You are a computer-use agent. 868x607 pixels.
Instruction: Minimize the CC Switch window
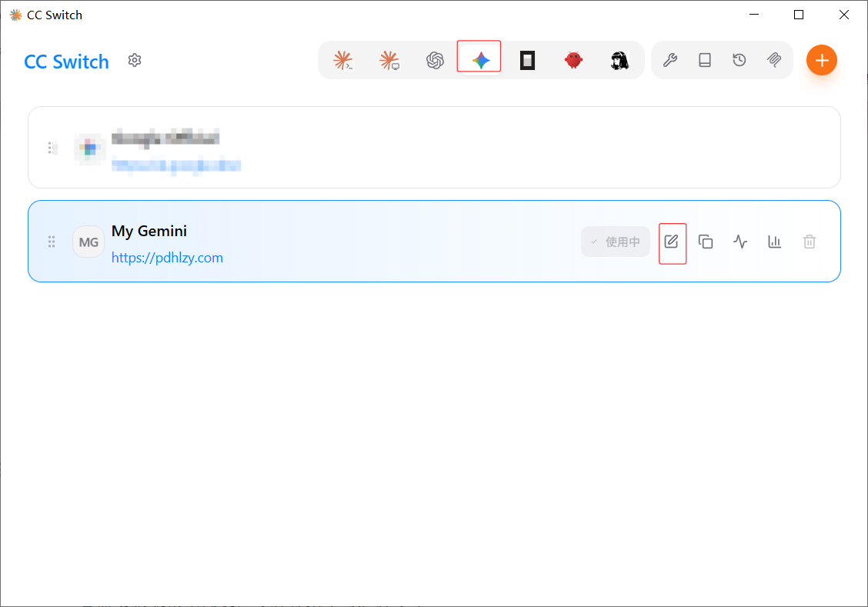point(754,15)
